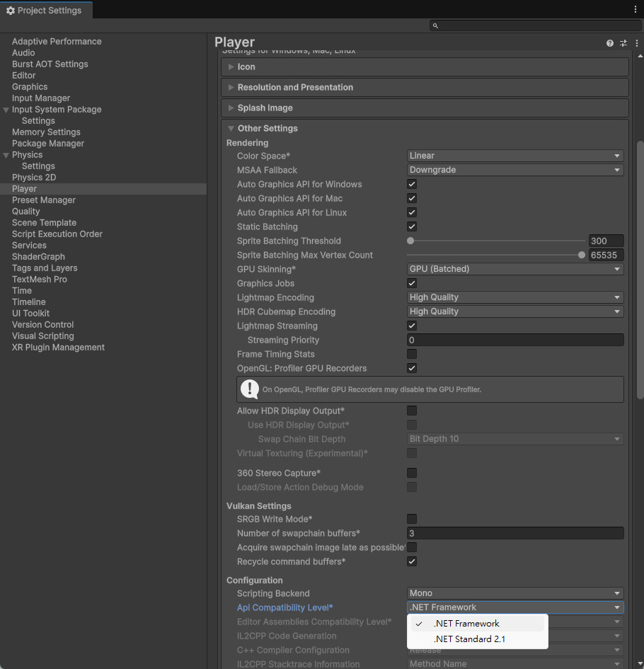644x669 pixels.
Task: Open the Project Settings window options menu
Action: 635,9
